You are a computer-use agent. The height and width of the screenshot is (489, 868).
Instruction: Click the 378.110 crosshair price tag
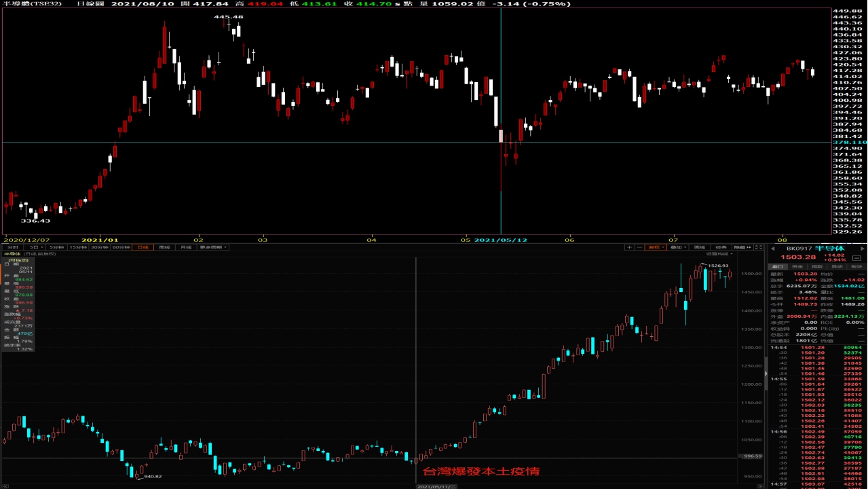pos(850,143)
